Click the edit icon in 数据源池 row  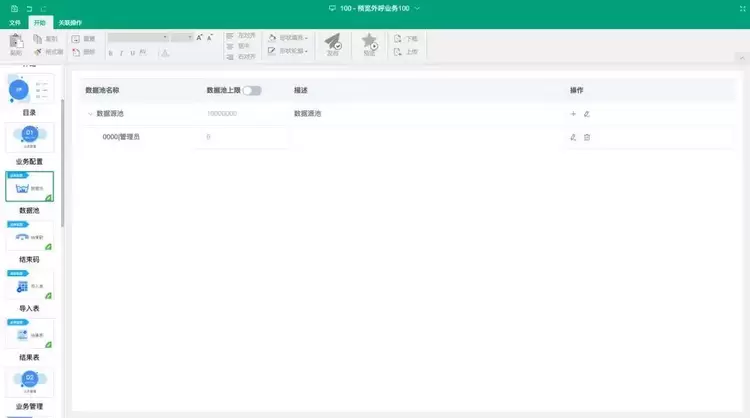587,114
